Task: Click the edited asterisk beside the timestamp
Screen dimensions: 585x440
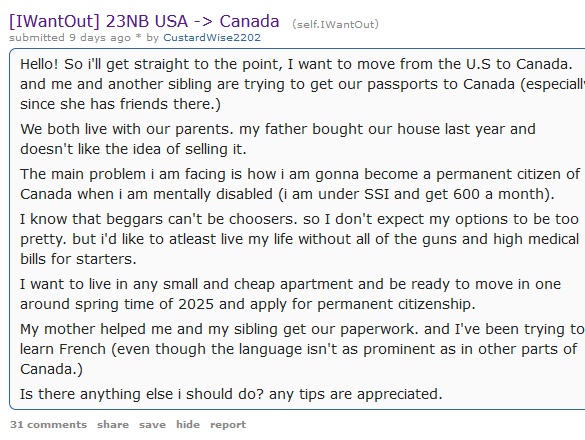Action: 138,38
